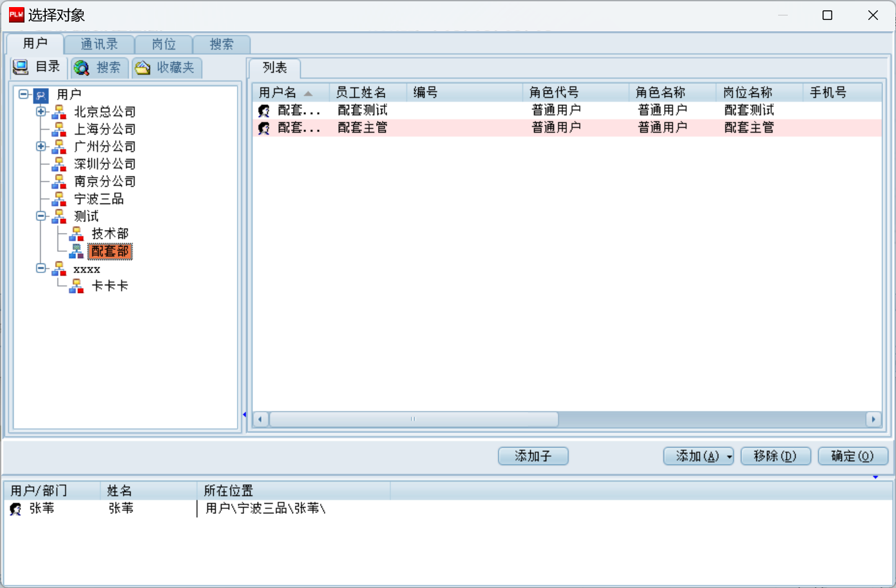Screen dimensions: 896x588
Task: Open the 收藏夹 subtab
Action: pos(167,68)
